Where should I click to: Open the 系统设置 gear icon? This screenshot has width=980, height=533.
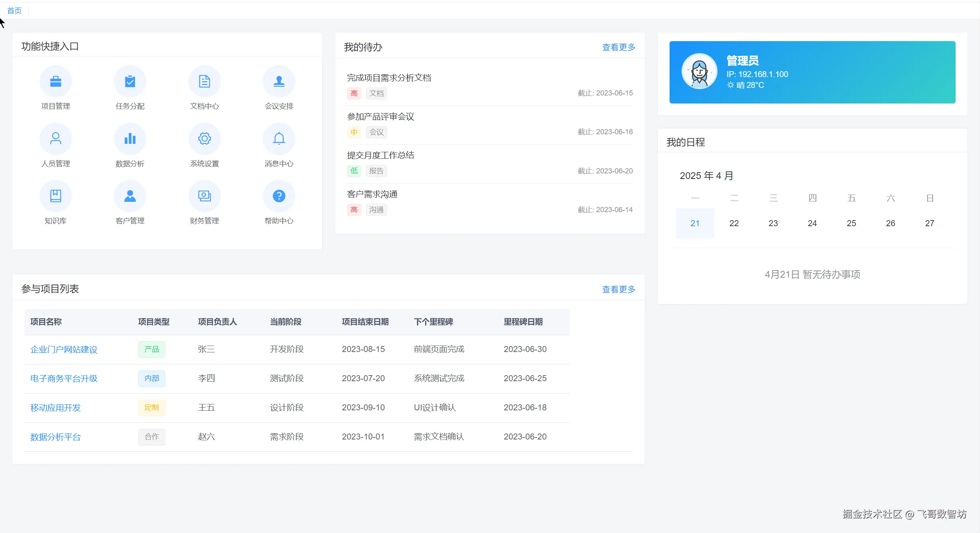click(205, 139)
